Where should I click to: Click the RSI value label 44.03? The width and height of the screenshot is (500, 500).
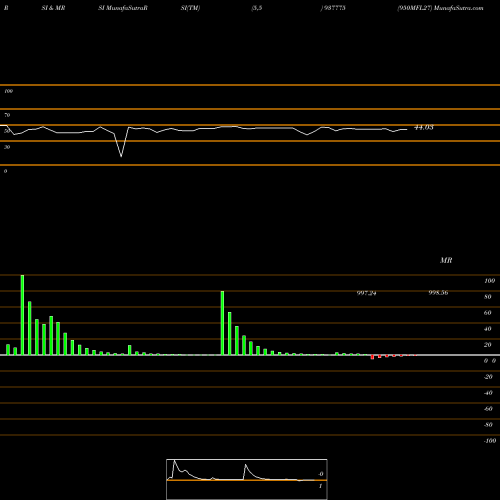click(423, 127)
